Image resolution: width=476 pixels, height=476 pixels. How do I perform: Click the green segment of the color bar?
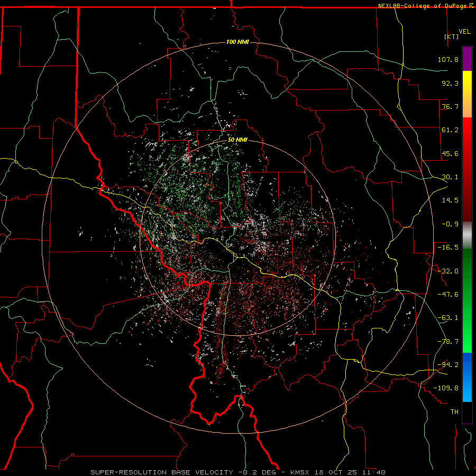(467, 300)
